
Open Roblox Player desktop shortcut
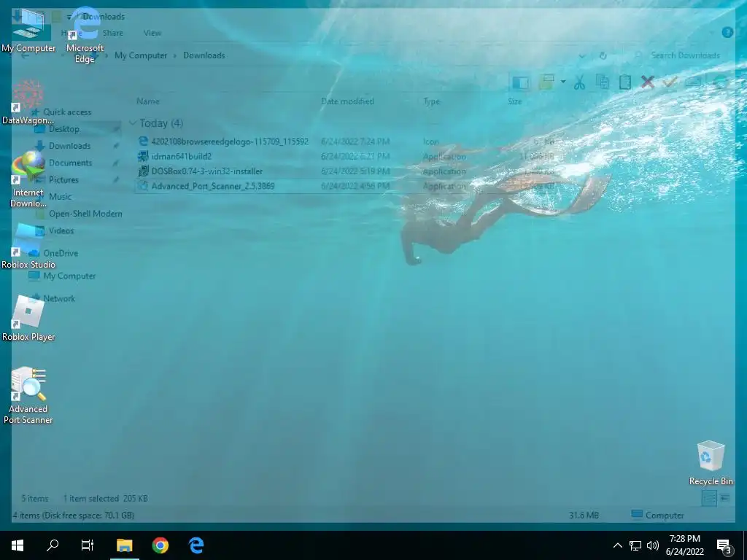coord(28,318)
